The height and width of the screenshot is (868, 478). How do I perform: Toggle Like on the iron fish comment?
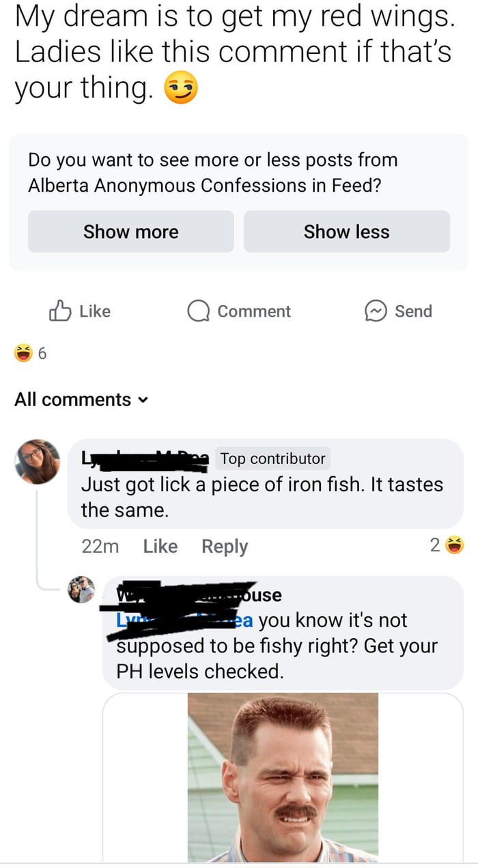159,546
